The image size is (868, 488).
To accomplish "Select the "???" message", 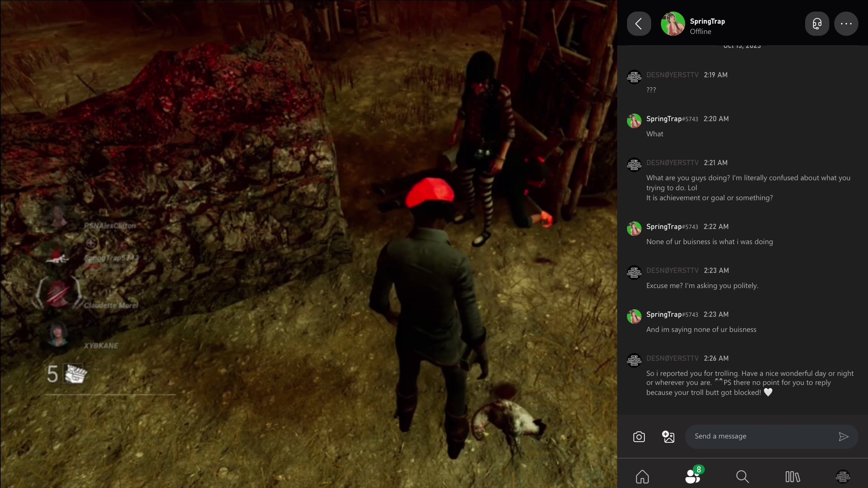I will [x=651, y=90].
